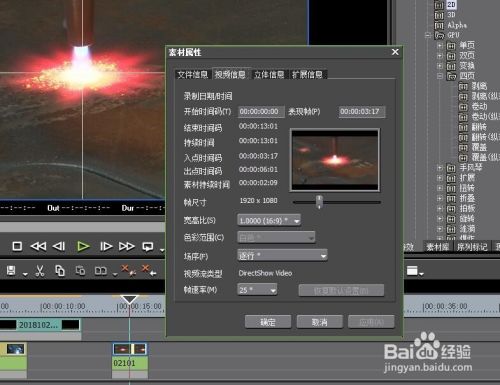Viewport: 500px width, 385px height.
Task: Start playback with the green Play button
Action: [x=83, y=246]
